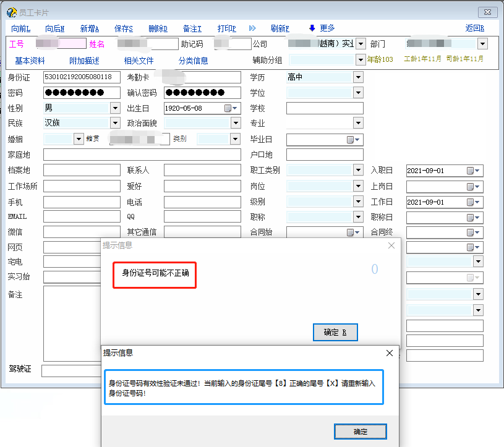
Task: Click 确定 in the validation error dialog
Action: (x=360, y=432)
